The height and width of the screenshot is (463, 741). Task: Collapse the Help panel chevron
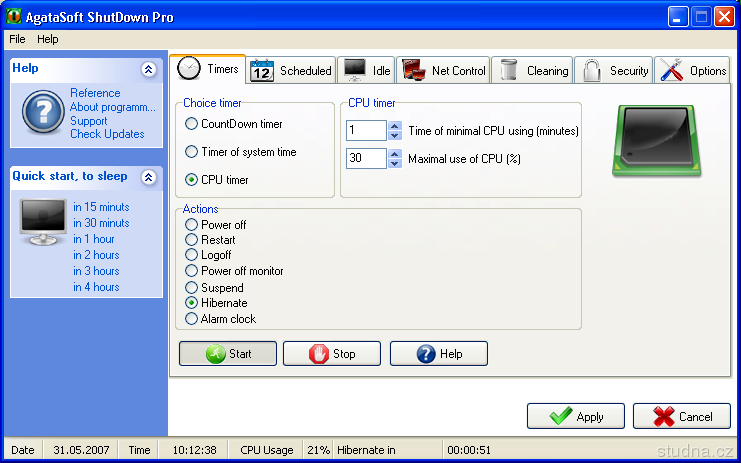(148, 69)
